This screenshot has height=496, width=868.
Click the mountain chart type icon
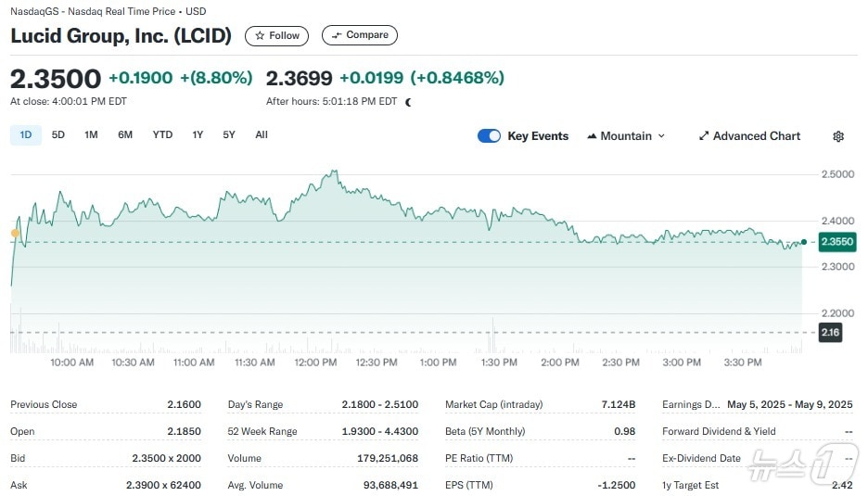point(592,136)
